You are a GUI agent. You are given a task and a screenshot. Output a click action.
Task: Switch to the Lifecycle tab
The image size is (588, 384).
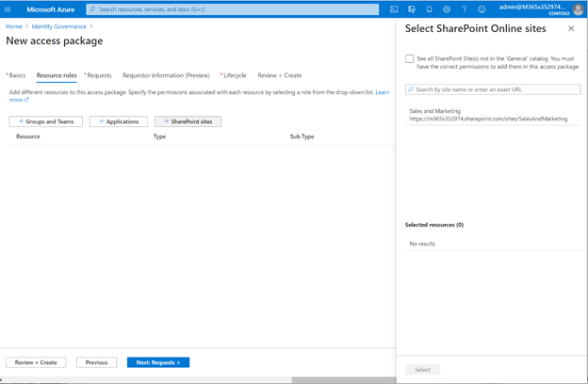coord(234,75)
